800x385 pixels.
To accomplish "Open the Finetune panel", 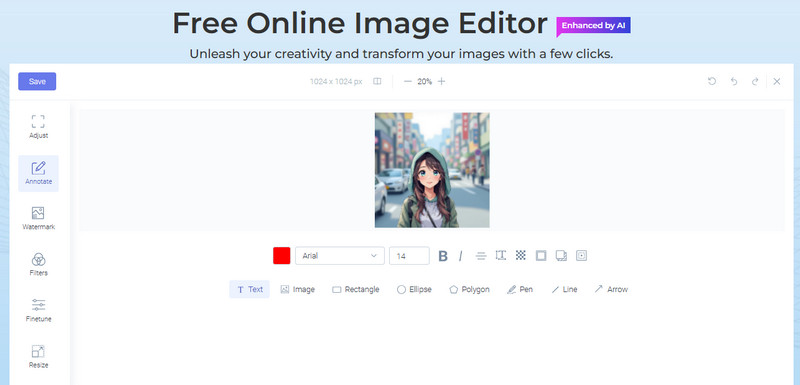I will tap(38, 311).
